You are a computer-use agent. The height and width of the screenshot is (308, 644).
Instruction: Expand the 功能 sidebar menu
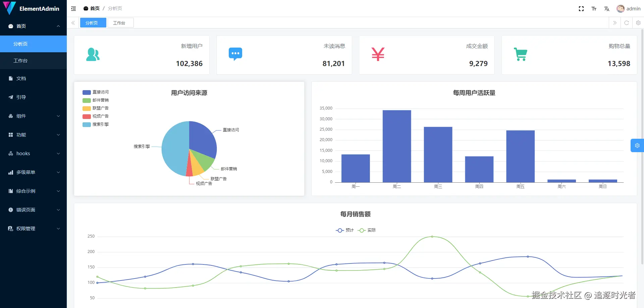coord(34,135)
